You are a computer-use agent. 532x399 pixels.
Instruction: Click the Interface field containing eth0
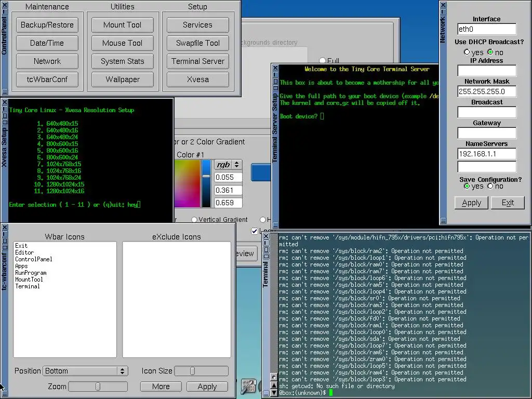coord(487,29)
